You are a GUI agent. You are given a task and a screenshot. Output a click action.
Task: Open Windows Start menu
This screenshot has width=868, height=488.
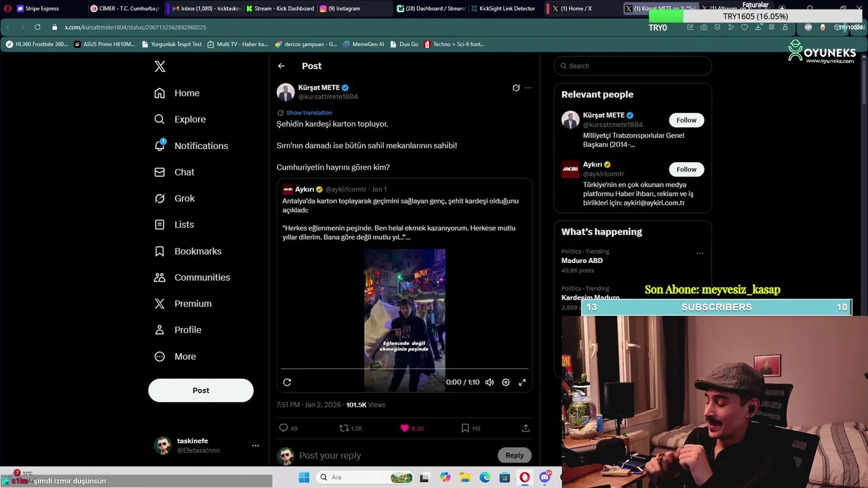(x=304, y=477)
